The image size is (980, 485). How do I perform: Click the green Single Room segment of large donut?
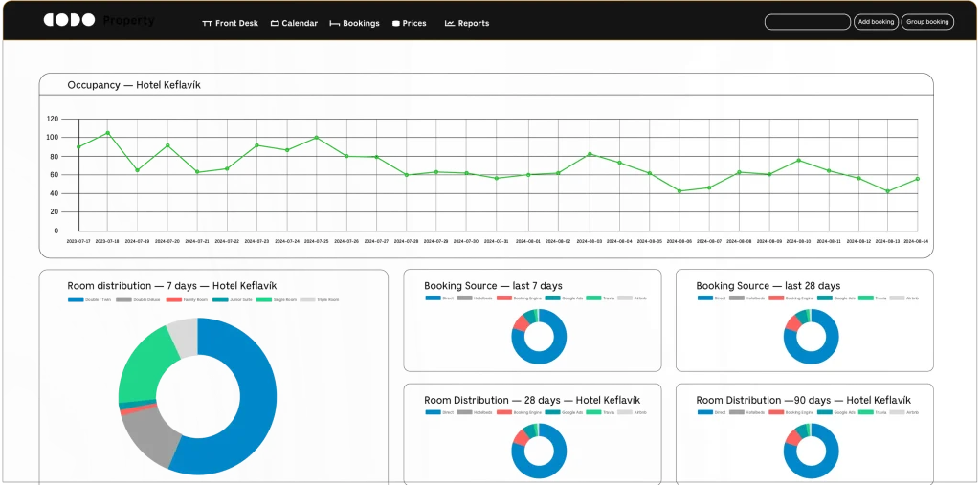pos(142,368)
